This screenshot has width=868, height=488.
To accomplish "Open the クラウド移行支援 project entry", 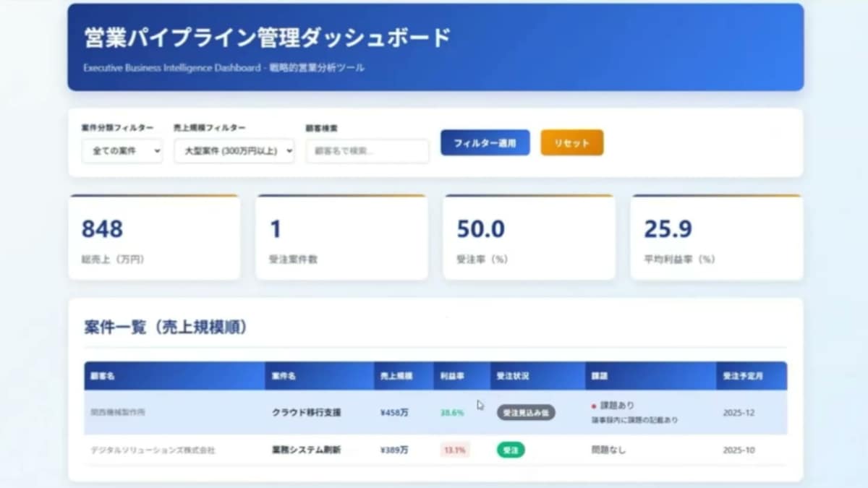I will click(306, 412).
